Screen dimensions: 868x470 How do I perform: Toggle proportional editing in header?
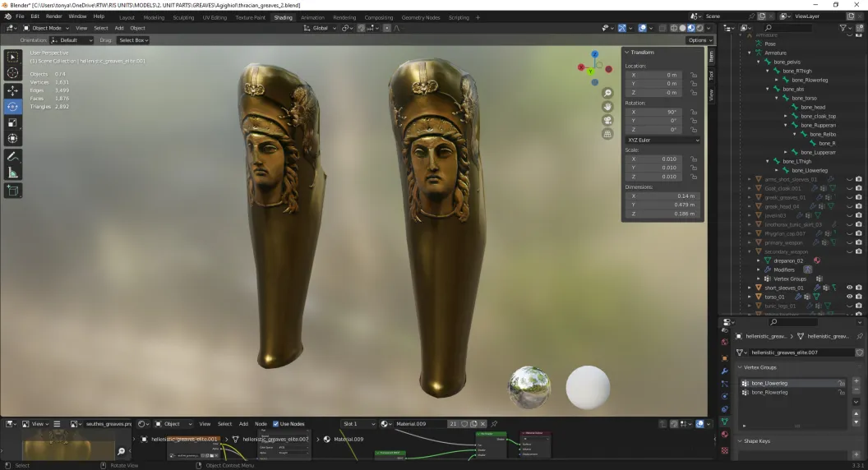click(387, 28)
